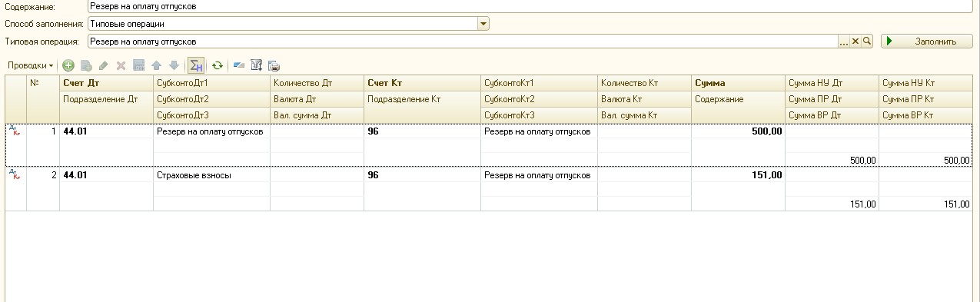Viewport: 980px width, 302px height.
Task: Open the Типовая операция item with magnifier
Action: (x=867, y=41)
